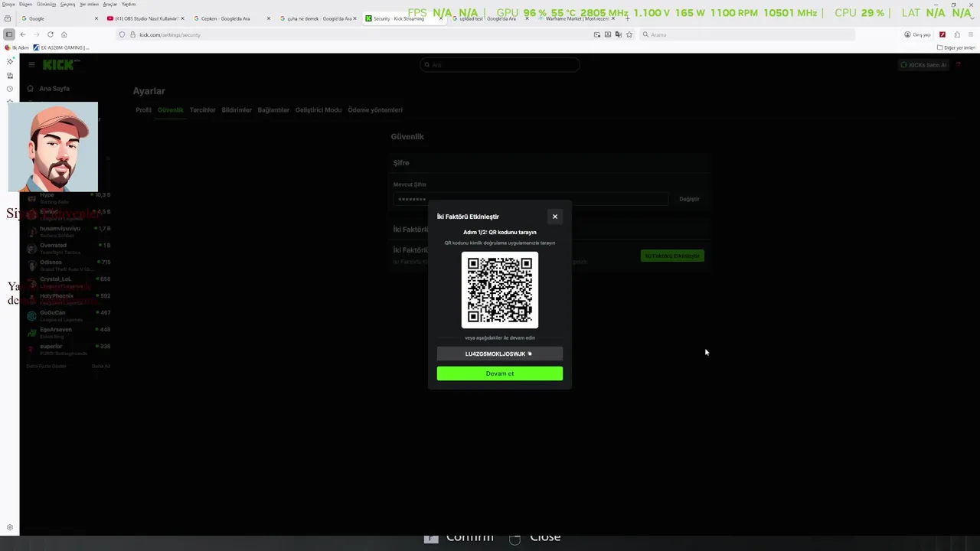Go back with browser back arrow

coord(23,34)
